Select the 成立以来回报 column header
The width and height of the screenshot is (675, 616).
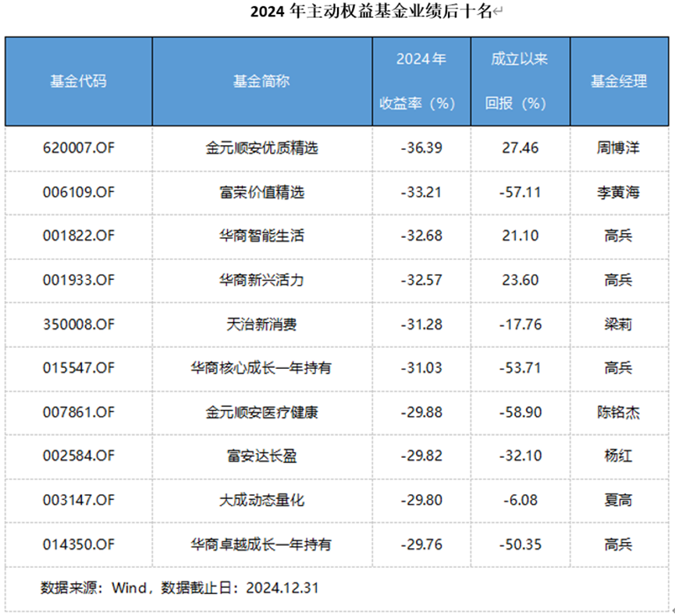click(520, 81)
